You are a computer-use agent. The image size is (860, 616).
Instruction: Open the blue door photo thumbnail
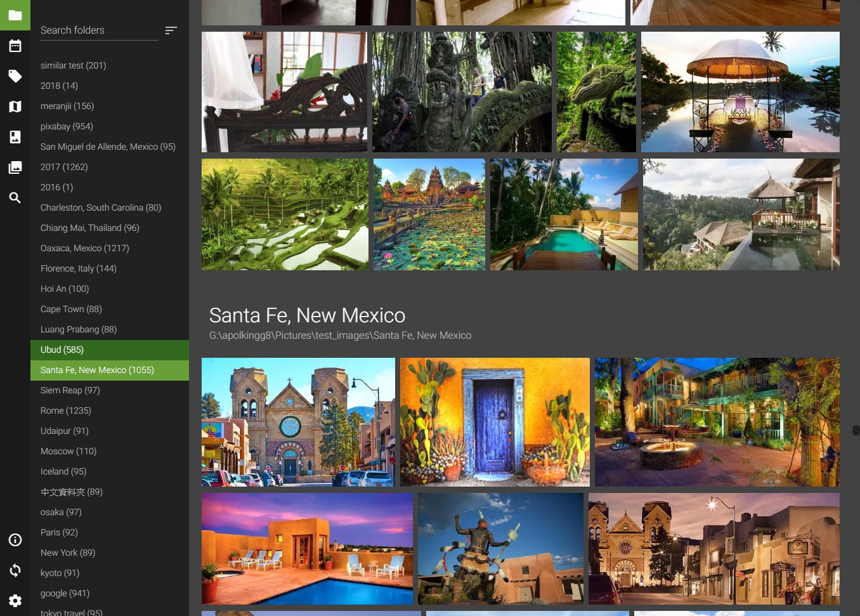tap(495, 422)
